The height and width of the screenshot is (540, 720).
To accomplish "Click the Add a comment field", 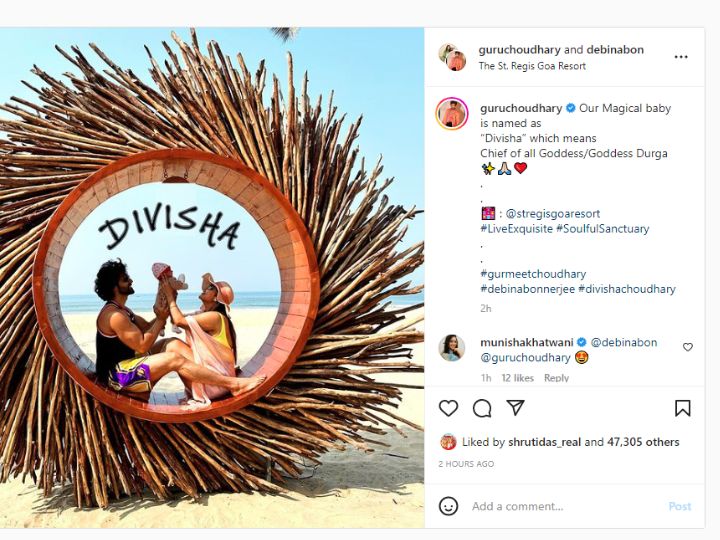I will coord(565,506).
